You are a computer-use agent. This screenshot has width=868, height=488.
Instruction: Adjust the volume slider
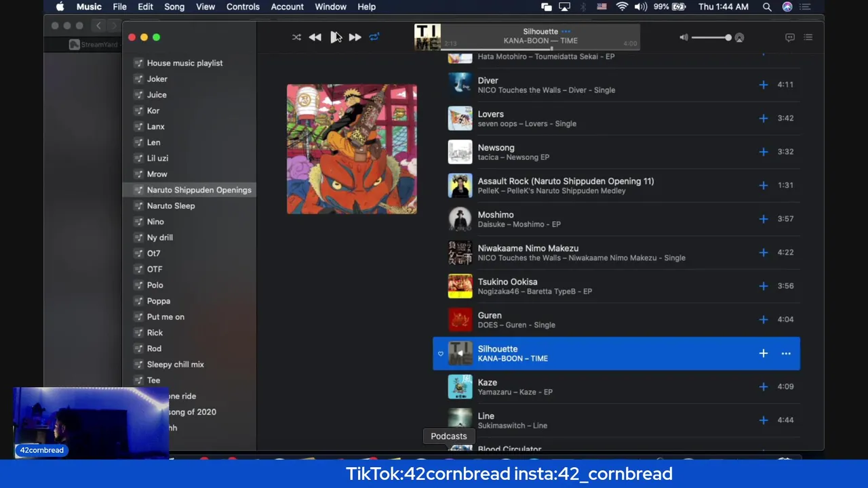[x=710, y=38]
